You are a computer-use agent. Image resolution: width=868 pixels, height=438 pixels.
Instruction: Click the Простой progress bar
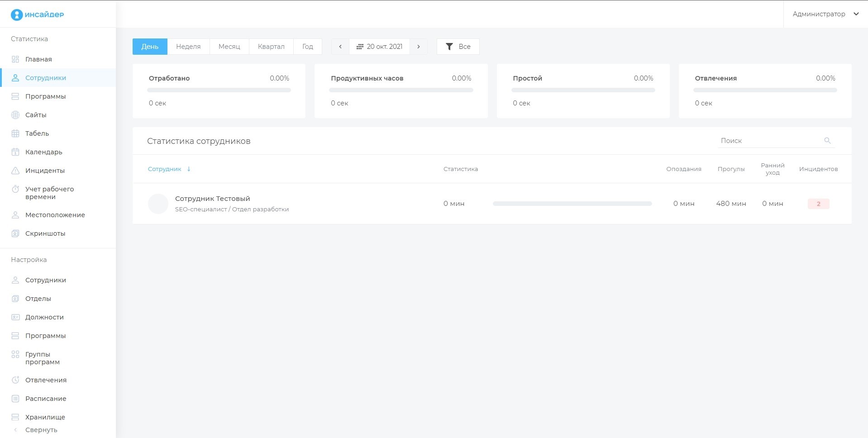(583, 90)
